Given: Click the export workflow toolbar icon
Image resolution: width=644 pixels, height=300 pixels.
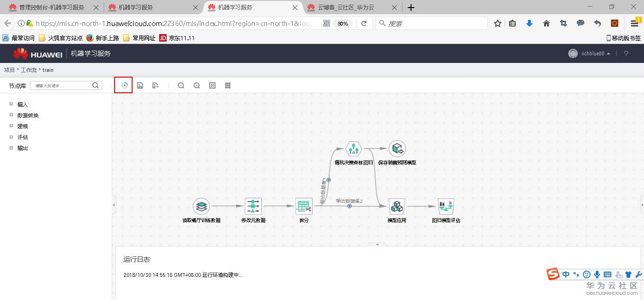Looking at the screenshot, I should [156, 85].
